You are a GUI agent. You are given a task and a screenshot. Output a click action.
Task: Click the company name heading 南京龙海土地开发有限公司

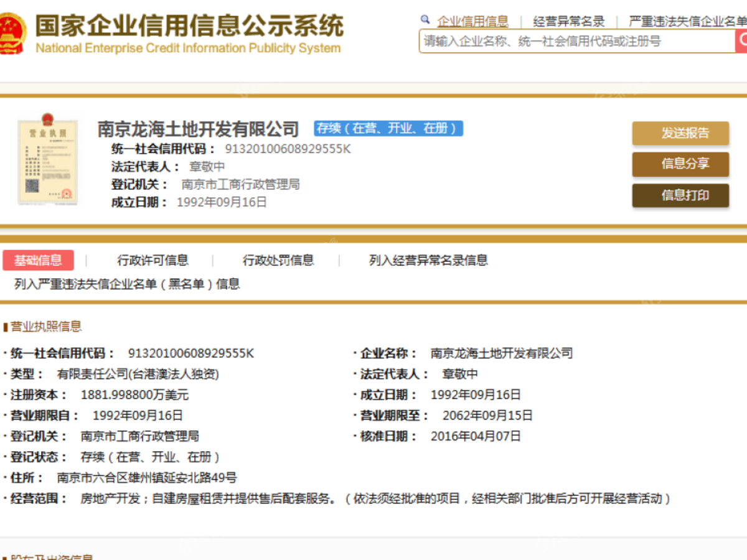tap(199, 129)
